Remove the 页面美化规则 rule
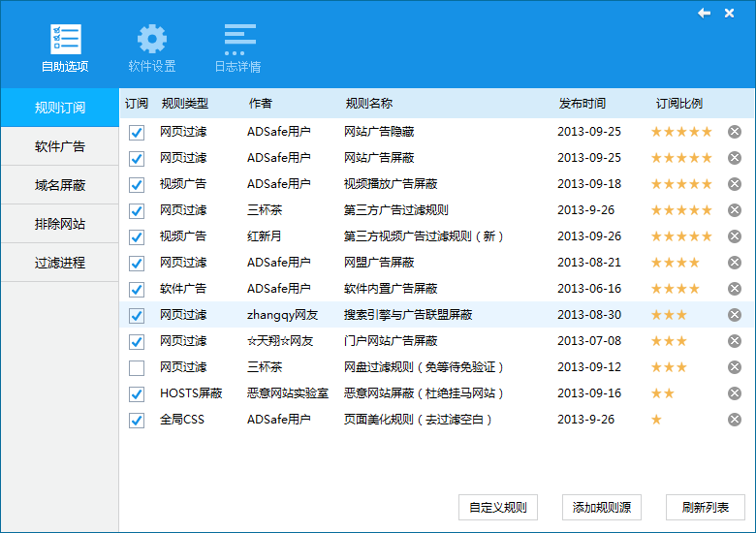The height and width of the screenshot is (533, 756). 735,420
